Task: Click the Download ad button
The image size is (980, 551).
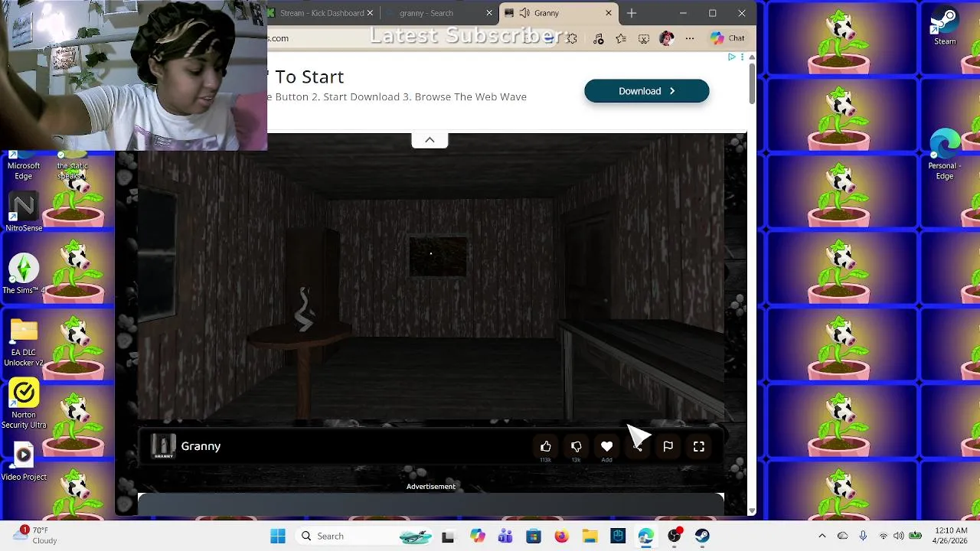Action: coord(646,91)
